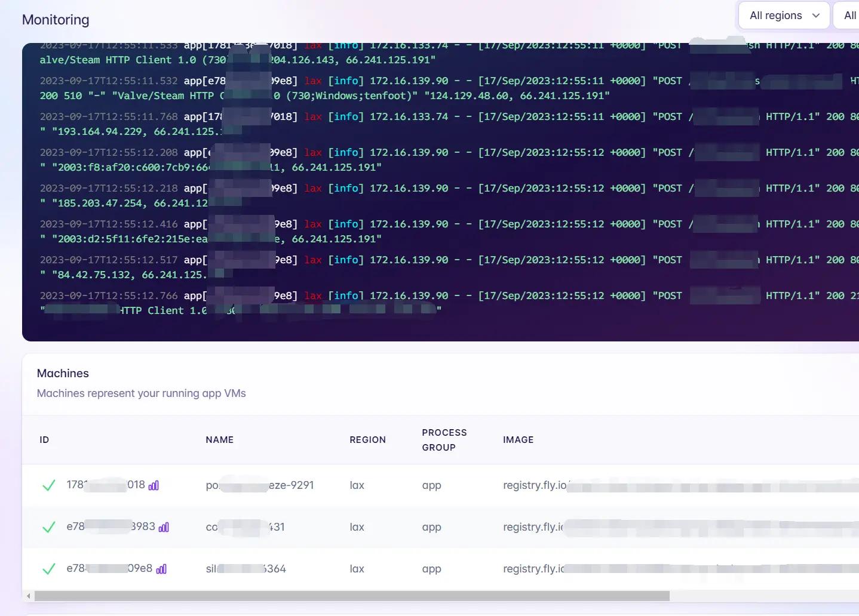
Task: Click green check status of machine ending 09e8
Action: click(49, 569)
